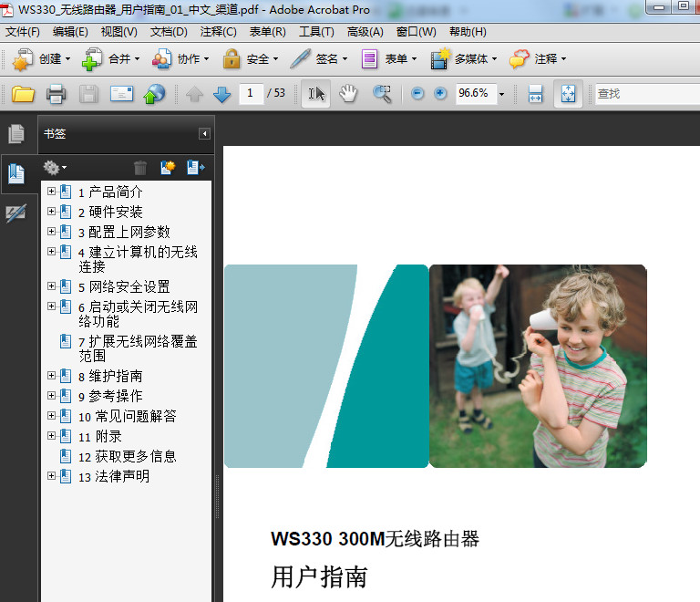This screenshot has height=602, width=700.
Task: Toggle the Bookmarks panel icon
Action: pyautogui.click(x=16, y=173)
